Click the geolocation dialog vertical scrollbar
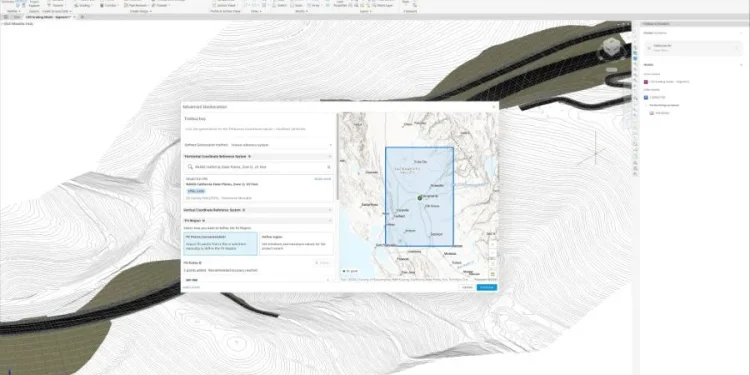750x375 pixels. click(337, 158)
